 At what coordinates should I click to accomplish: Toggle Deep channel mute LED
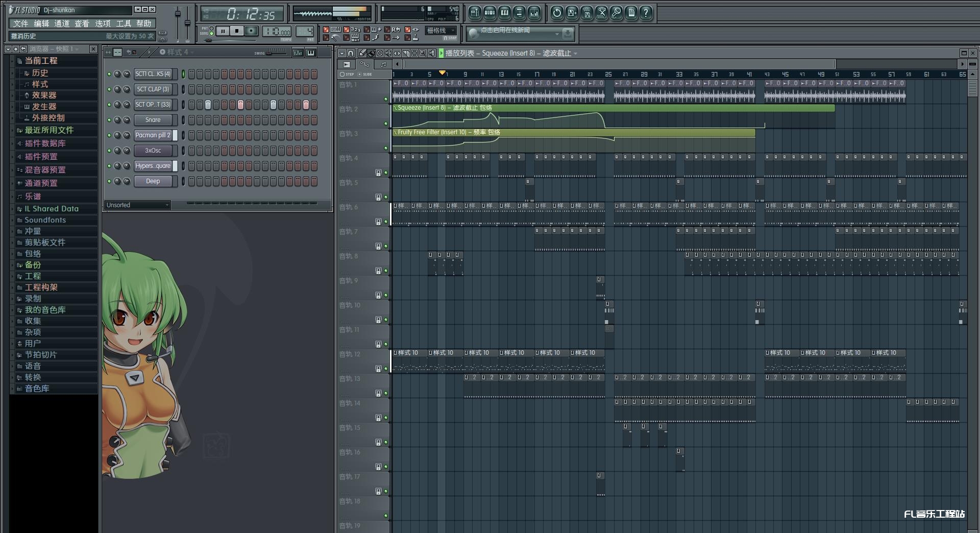[x=109, y=181]
